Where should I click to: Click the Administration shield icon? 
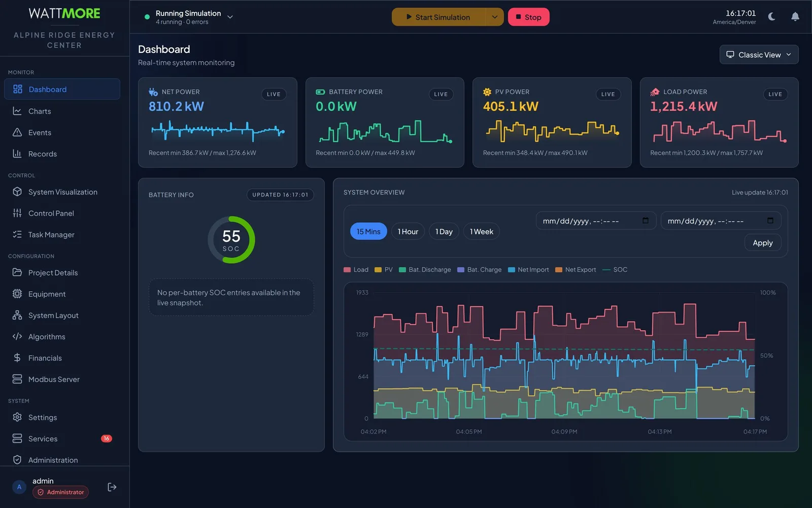(x=17, y=460)
